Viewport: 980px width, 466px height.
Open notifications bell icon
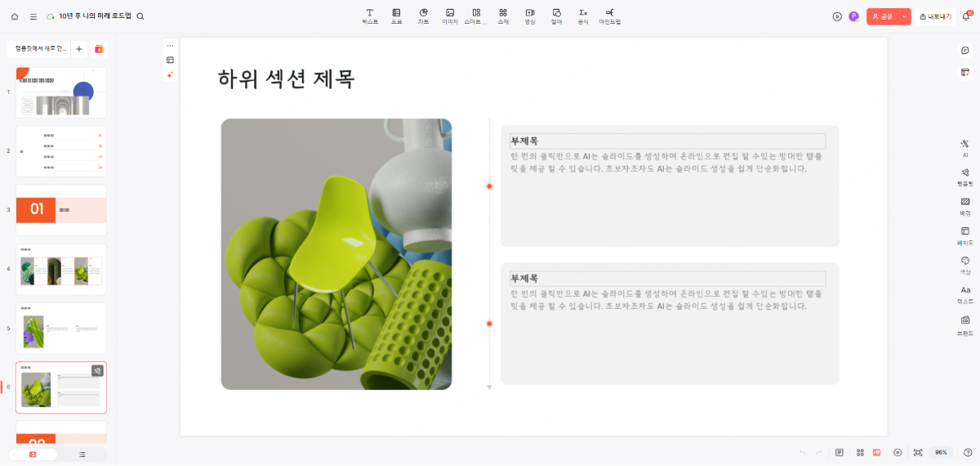(967, 16)
